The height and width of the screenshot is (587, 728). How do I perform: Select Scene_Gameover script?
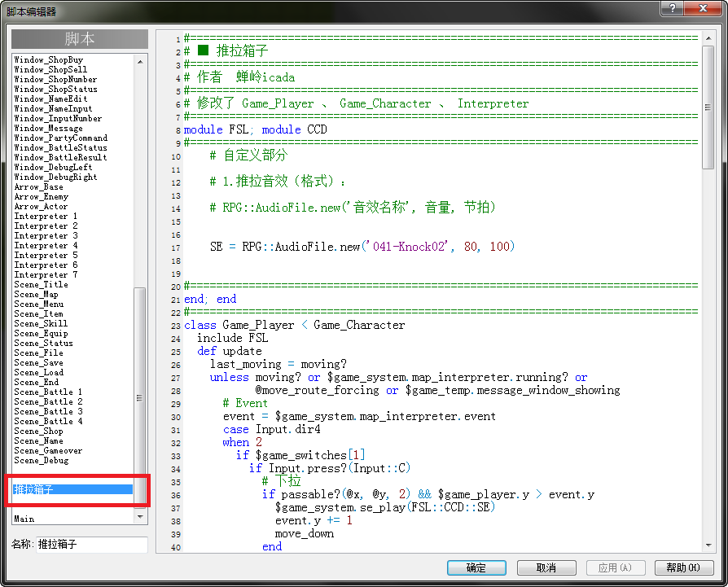coord(48,451)
